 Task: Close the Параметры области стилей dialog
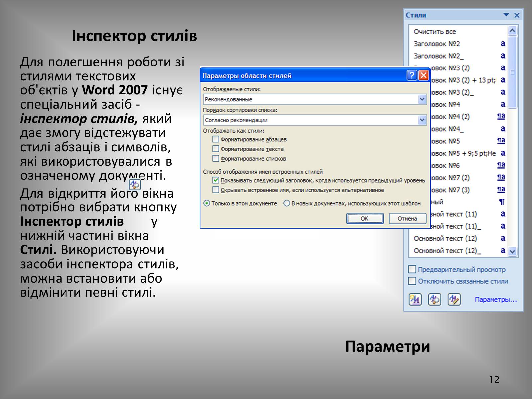tap(423, 76)
